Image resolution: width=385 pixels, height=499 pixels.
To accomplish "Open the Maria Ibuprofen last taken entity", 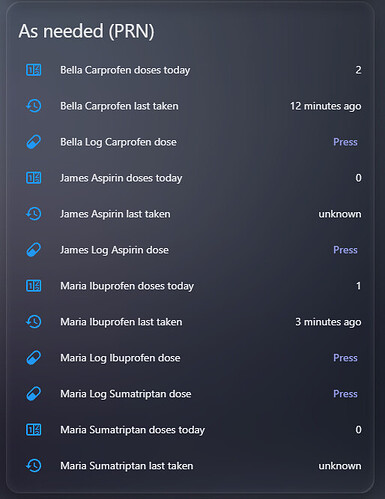I will pos(121,322).
